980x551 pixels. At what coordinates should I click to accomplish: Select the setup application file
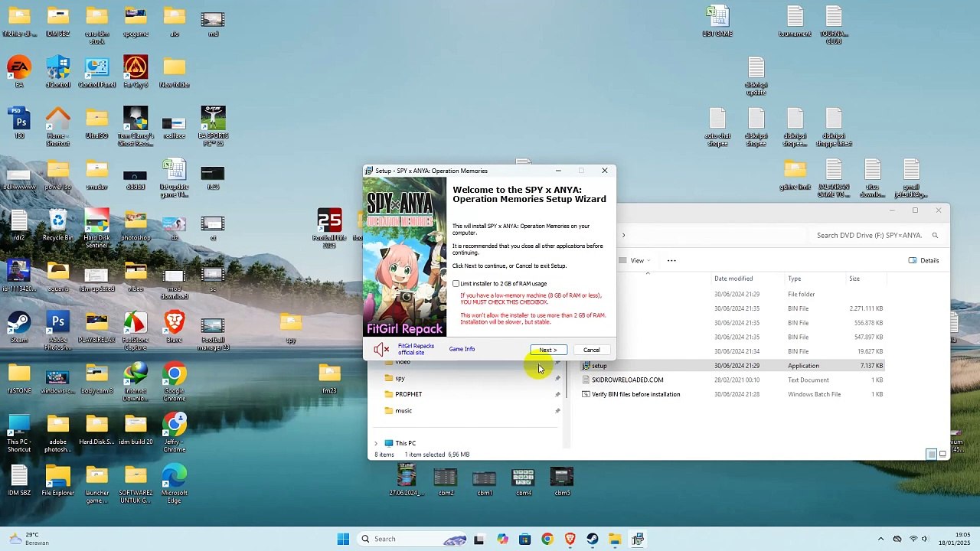coord(599,366)
